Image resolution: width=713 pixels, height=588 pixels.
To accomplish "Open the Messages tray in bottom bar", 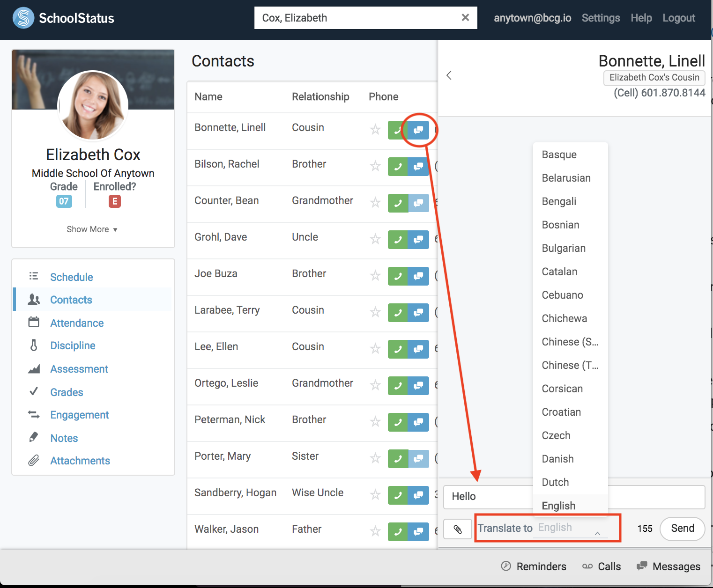I will point(668,566).
